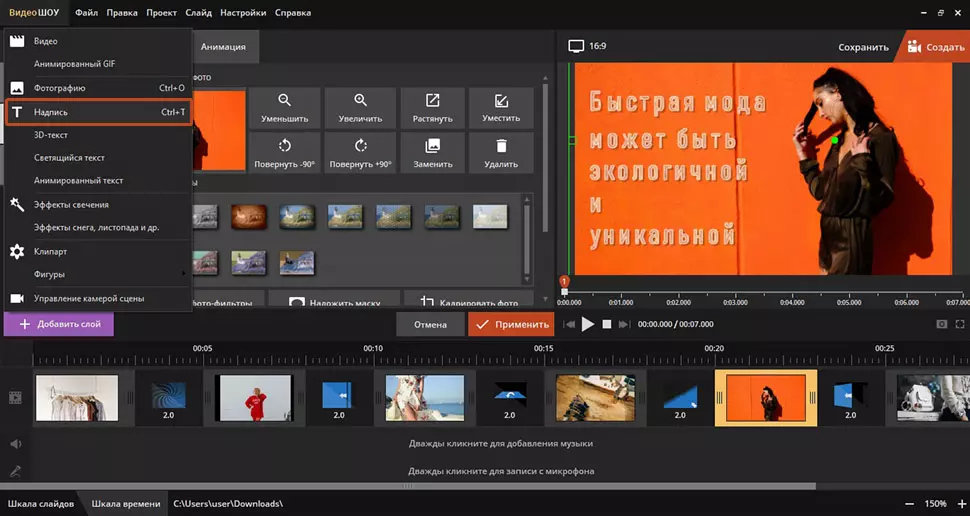Rotate photo with Повернуть +90°
This screenshot has height=516, width=970.
(360, 153)
